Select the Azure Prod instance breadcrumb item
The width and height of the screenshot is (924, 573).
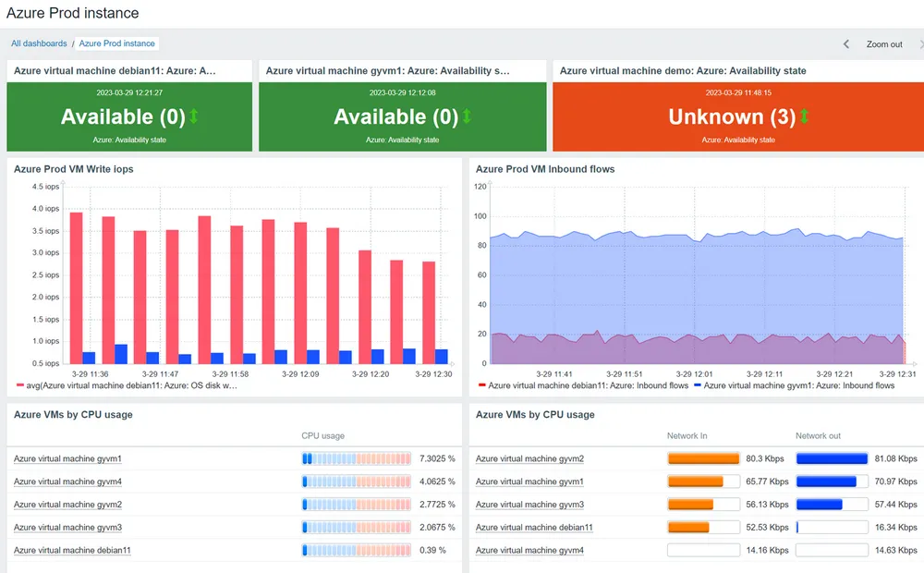[116, 43]
